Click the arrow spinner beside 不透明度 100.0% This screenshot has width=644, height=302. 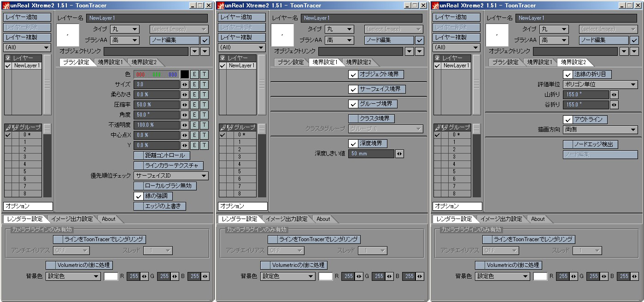click(x=185, y=125)
